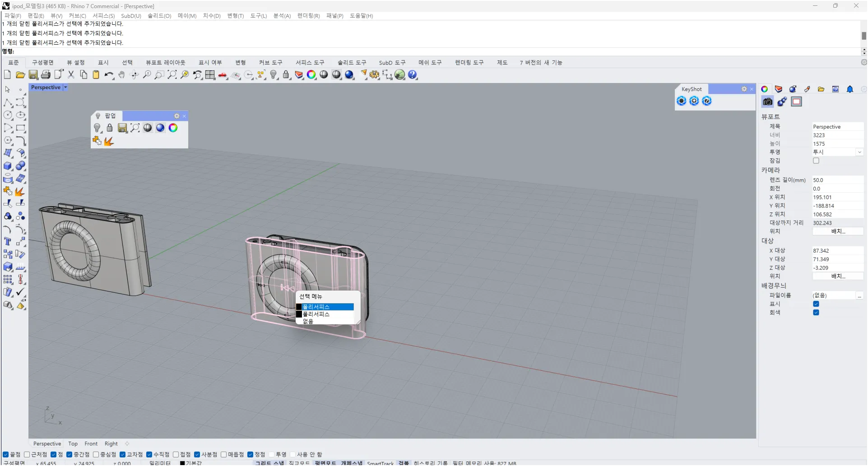Image resolution: width=868 pixels, height=466 pixels.
Task: Click the Paste clipboard icon
Action: (96, 75)
